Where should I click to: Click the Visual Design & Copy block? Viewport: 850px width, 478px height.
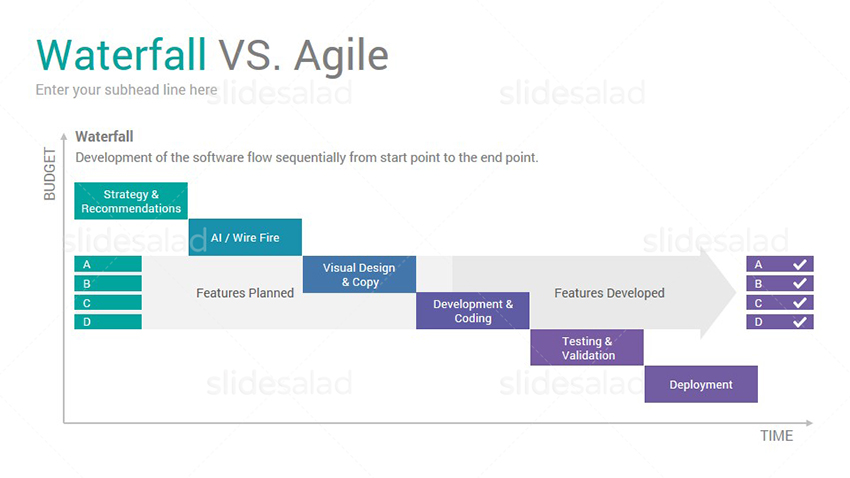pos(359,275)
